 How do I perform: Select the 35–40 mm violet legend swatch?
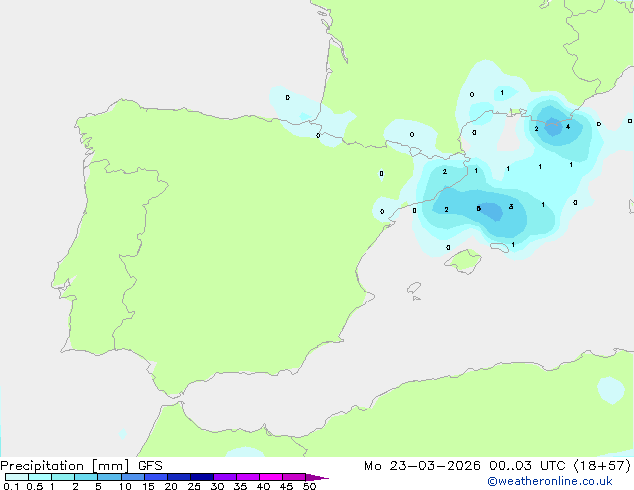tap(248, 477)
